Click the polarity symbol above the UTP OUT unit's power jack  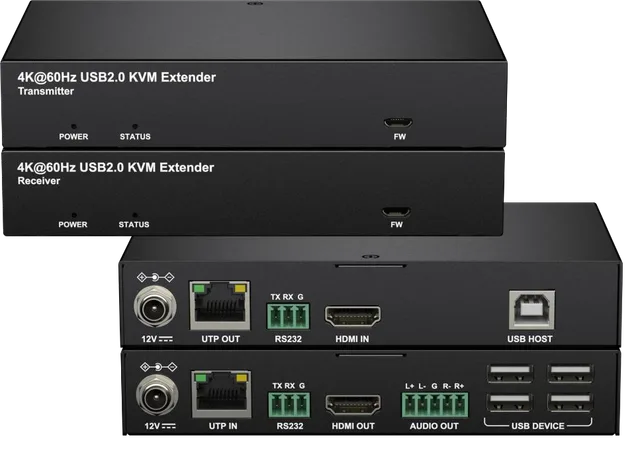click(156, 278)
